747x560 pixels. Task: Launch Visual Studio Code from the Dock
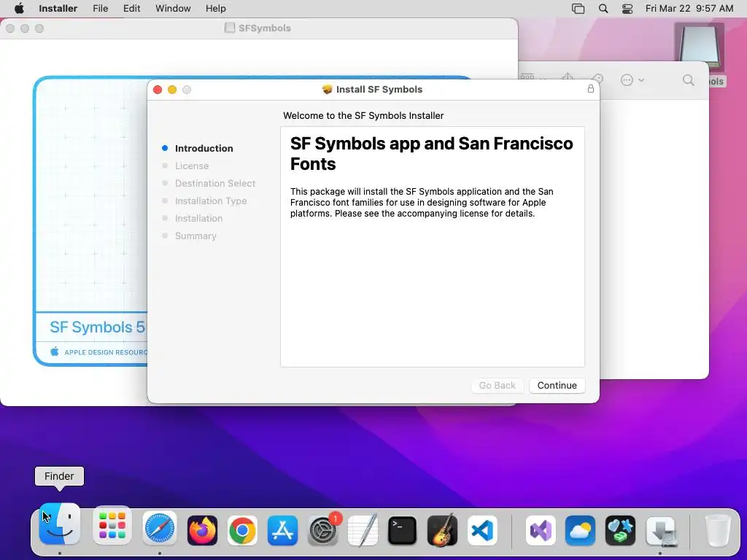(x=482, y=530)
